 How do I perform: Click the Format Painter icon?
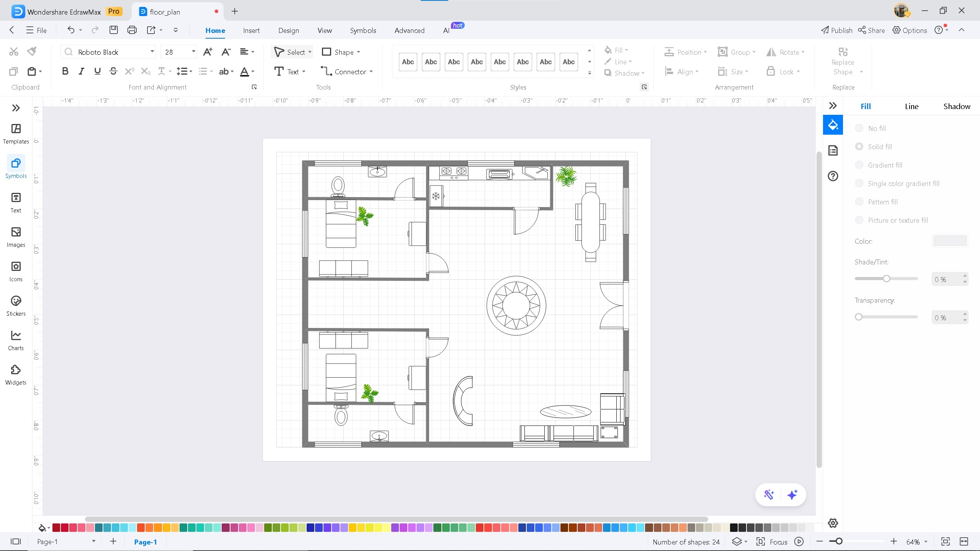pos(32,51)
